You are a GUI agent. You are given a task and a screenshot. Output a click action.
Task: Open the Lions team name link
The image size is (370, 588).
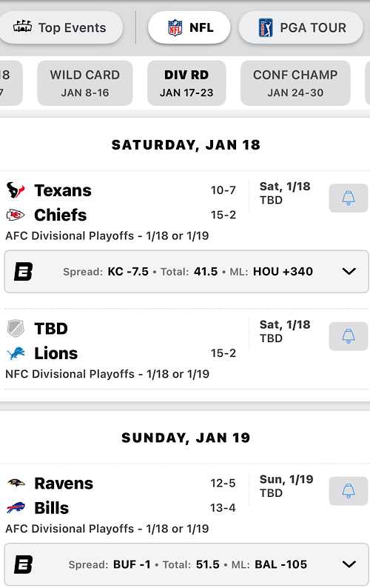point(55,353)
